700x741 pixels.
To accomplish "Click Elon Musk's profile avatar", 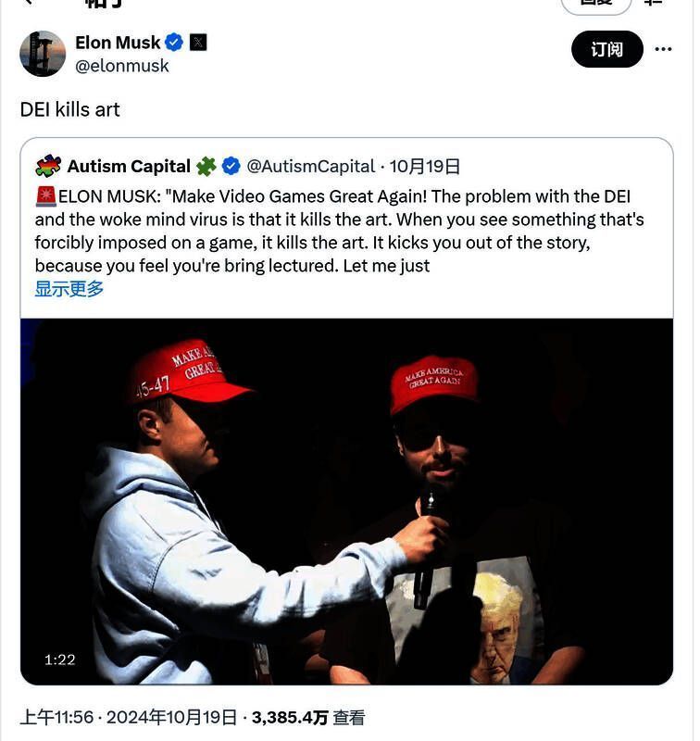I will pos(43,53).
